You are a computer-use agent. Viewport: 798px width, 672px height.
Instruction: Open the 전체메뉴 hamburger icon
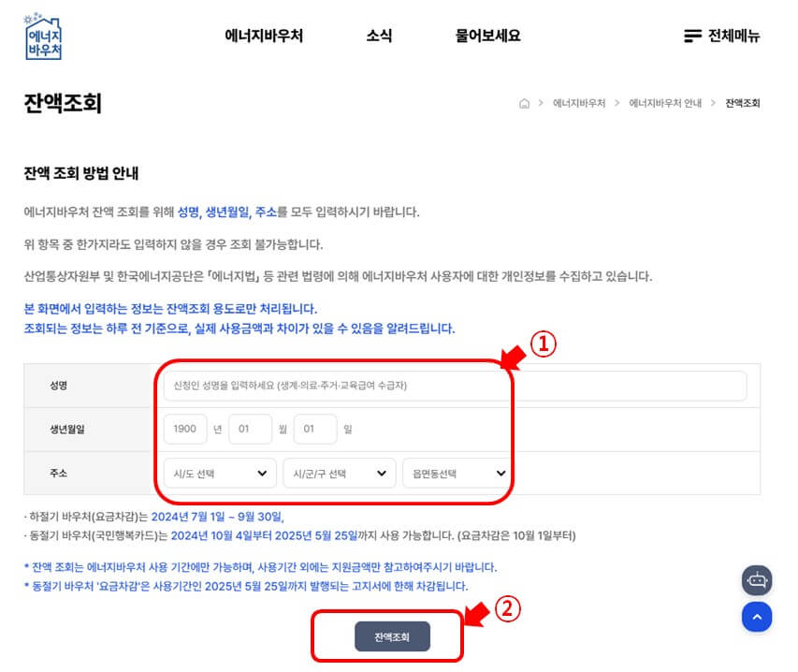[x=690, y=36]
